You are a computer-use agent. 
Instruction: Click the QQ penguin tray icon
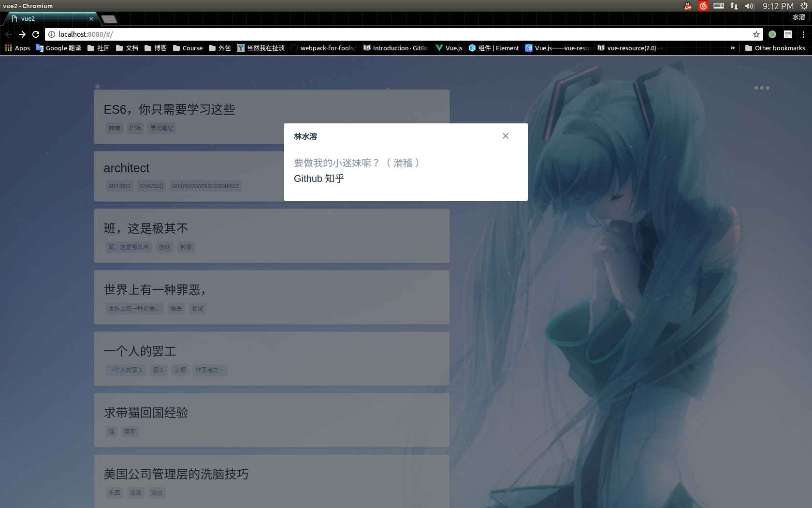[688, 6]
